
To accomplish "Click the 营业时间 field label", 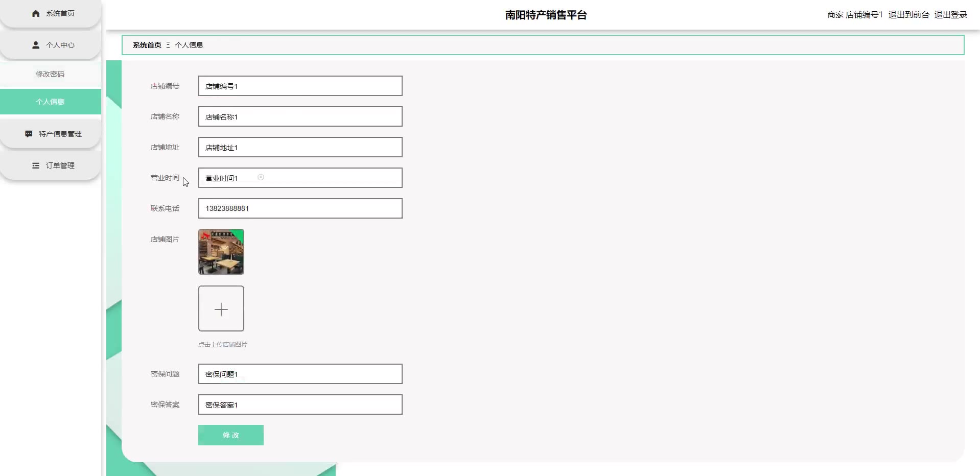I will click(165, 178).
